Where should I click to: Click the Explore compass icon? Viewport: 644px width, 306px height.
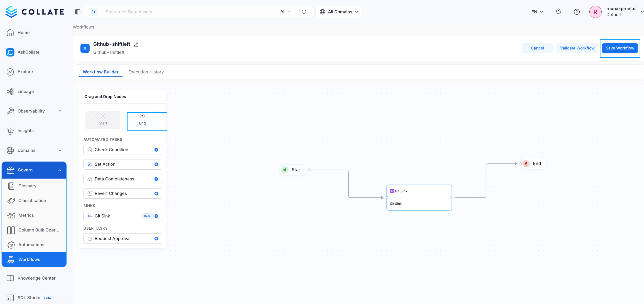(x=10, y=72)
